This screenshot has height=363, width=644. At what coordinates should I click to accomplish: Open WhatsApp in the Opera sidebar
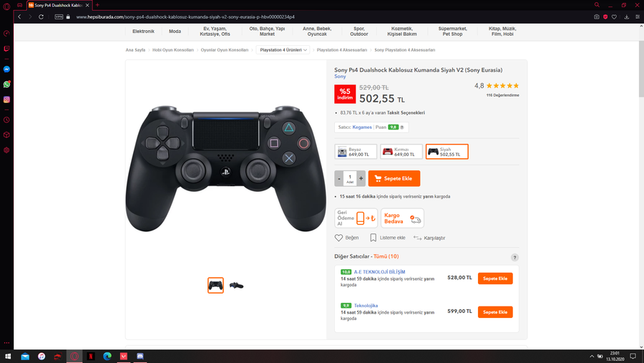tap(6, 84)
